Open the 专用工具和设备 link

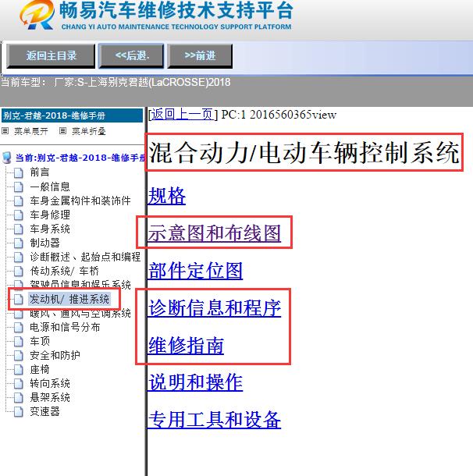pos(215,420)
